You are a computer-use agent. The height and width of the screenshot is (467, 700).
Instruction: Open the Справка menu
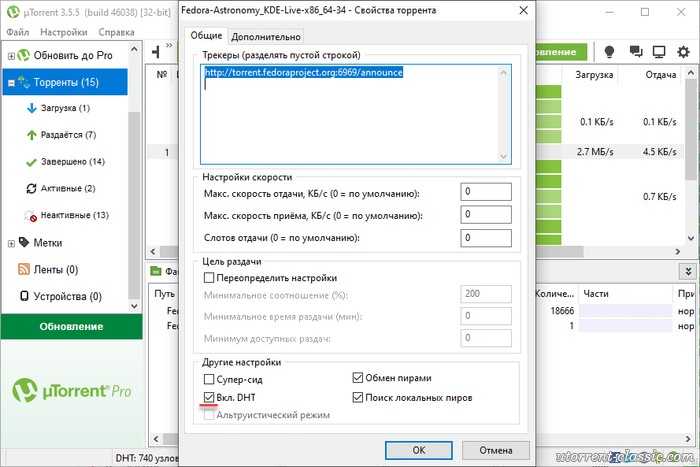tap(117, 32)
